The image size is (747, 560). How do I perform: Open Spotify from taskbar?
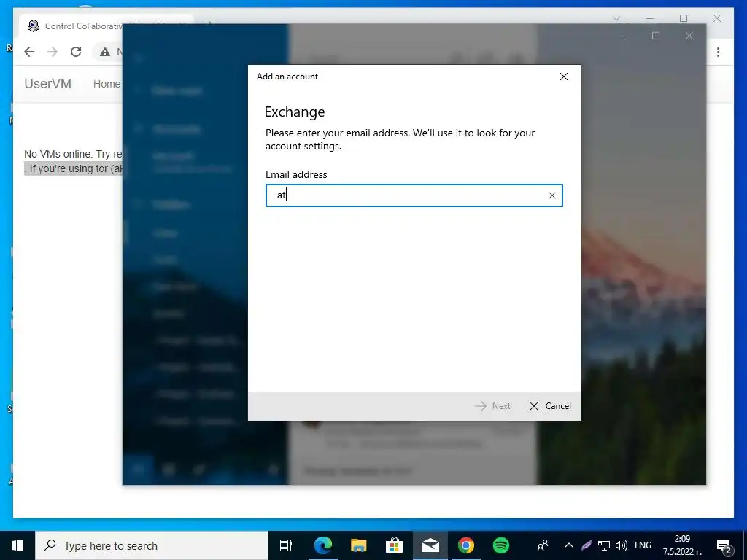[x=500, y=545]
